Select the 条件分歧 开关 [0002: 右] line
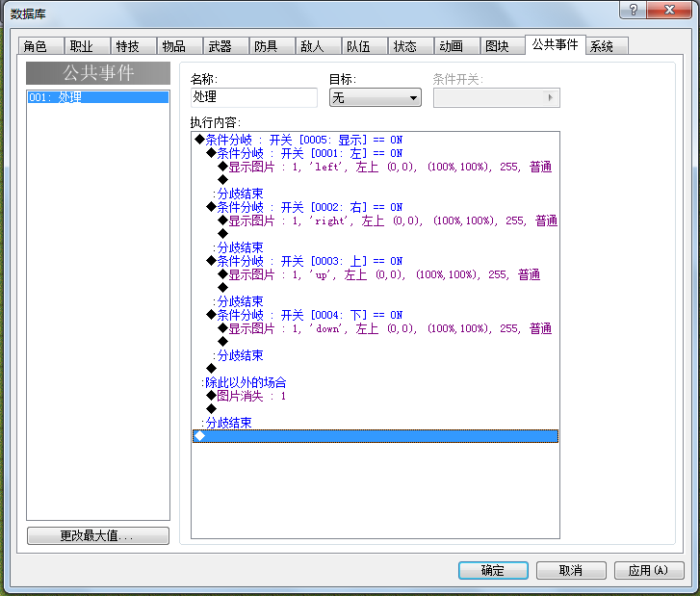This screenshot has height=596, width=700. (x=376, y=207)
